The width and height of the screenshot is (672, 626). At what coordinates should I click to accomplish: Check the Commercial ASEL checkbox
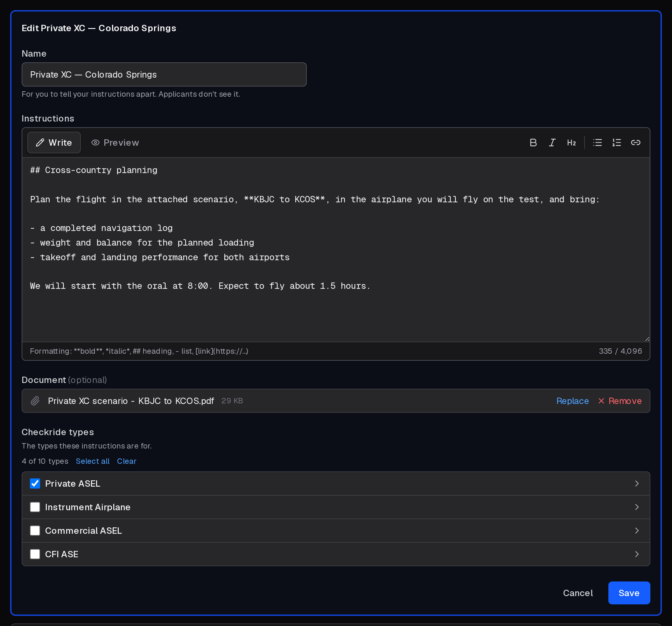35,531
